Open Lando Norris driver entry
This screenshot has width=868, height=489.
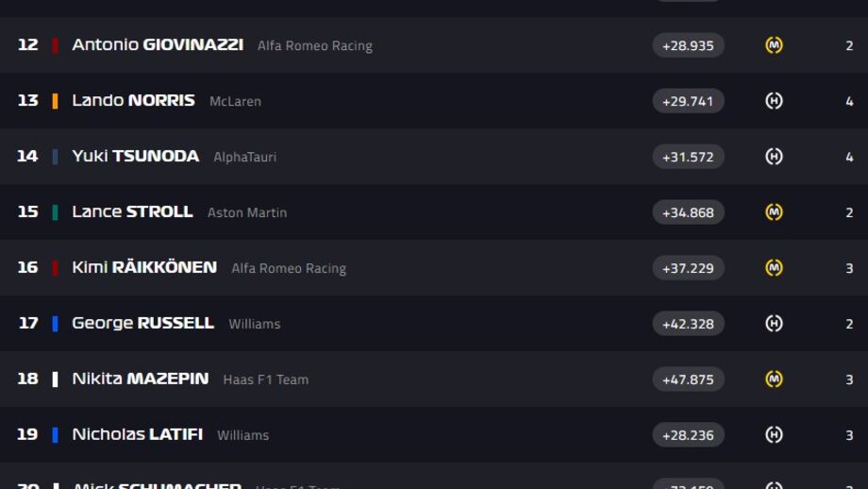click(133, 100)
